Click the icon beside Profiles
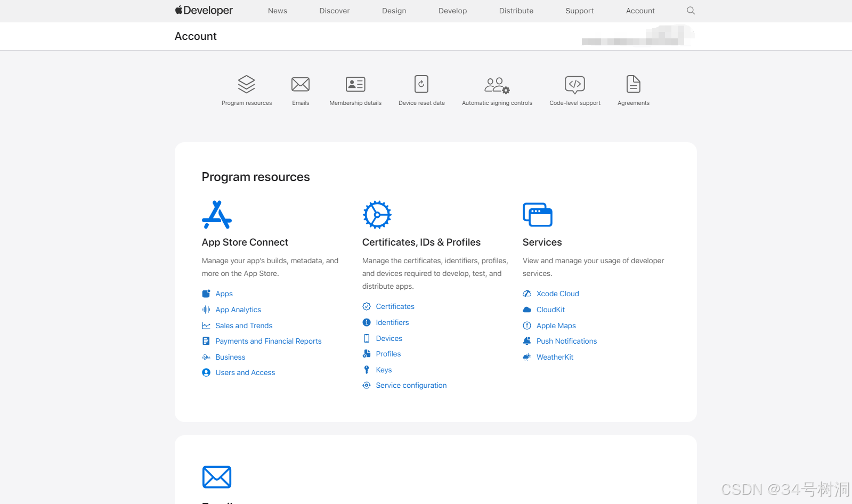The width and height of the screenshot is (852, 504). 367,354
